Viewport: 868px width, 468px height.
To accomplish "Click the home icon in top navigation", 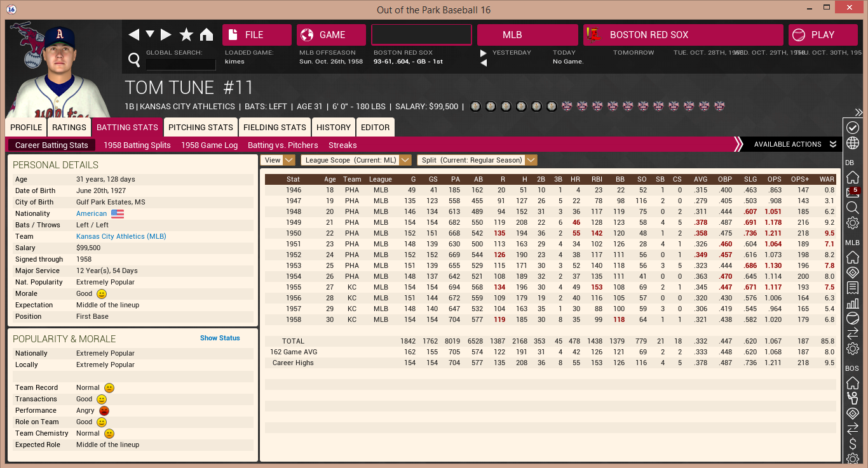I will (207, 34).
